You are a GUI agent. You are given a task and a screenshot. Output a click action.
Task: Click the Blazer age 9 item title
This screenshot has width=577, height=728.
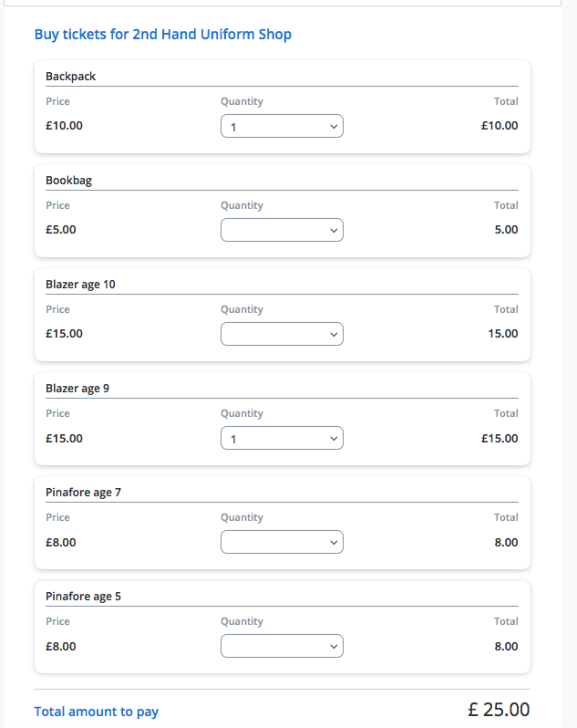(77, 389)
